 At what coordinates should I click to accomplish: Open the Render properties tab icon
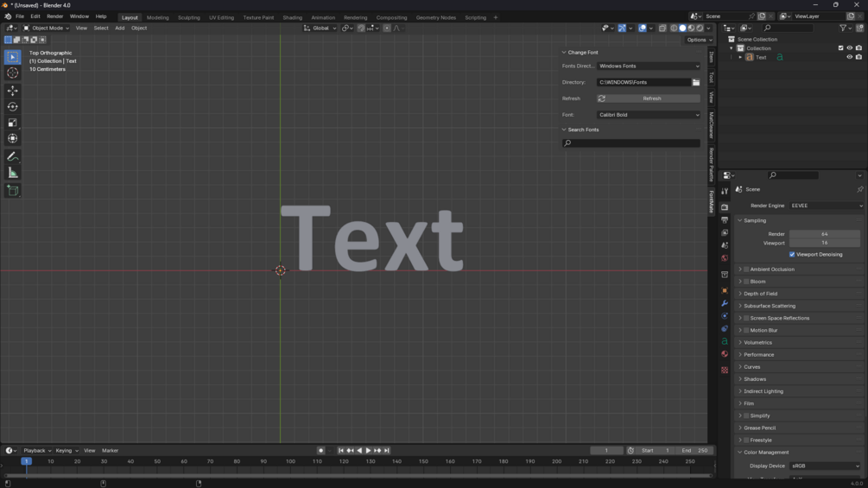pyautogui.click(x=725, y=207)
